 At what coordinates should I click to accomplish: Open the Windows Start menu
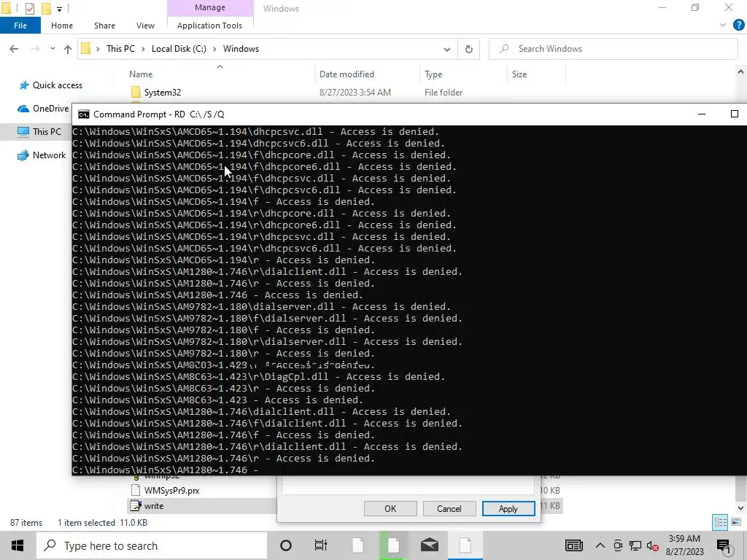coord(18,545)
